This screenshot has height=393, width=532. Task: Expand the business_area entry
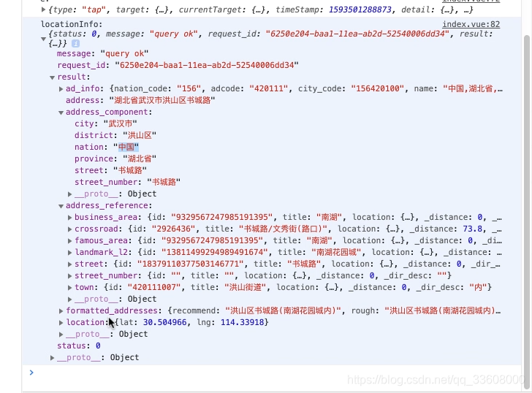70,218
